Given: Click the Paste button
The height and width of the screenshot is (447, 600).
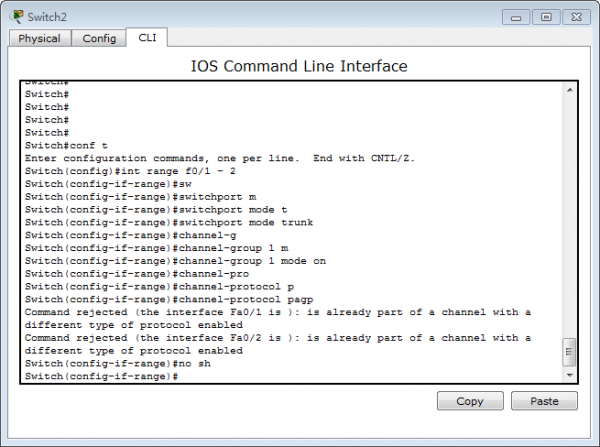Looking at the screenshot, I should tap(544, 401).
